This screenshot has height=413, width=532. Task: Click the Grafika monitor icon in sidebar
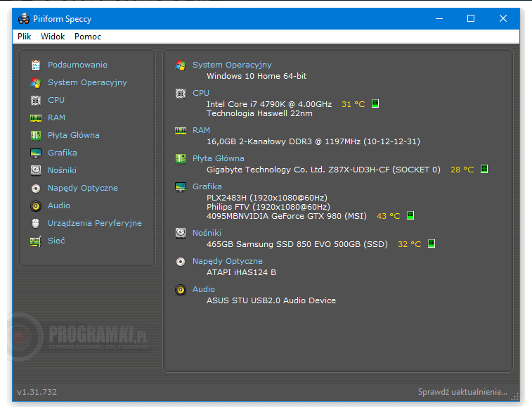click(36, 153)
